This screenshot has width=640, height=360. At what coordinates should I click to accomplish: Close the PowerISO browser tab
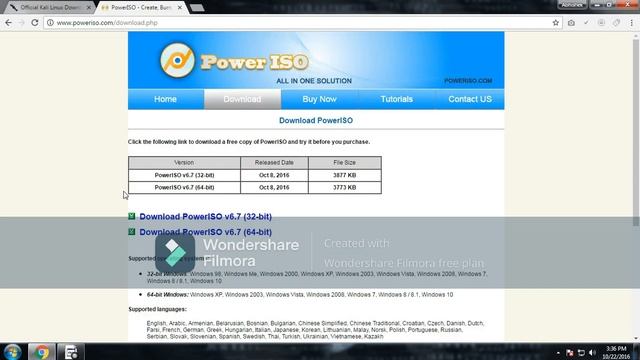click(x=180, y=7)
